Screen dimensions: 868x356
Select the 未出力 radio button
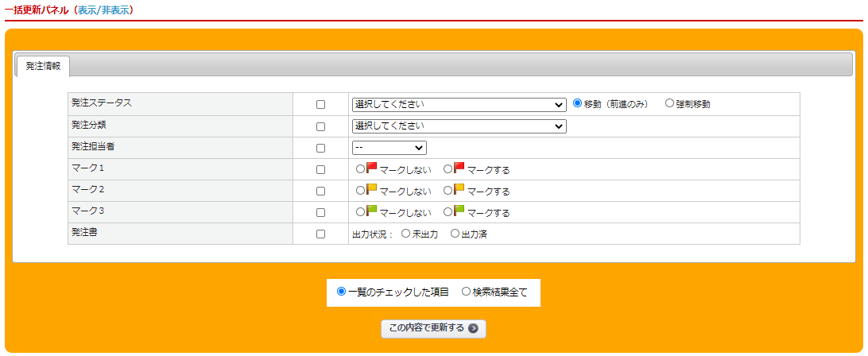pos(406,234)
